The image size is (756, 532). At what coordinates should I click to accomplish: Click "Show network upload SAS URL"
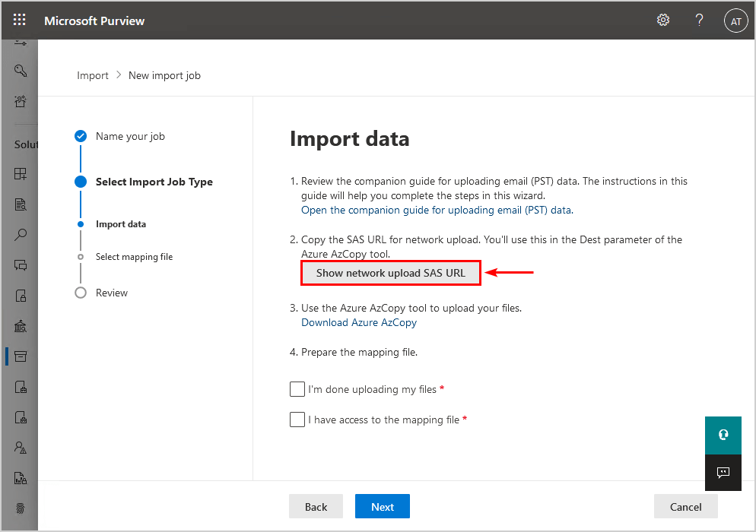coord(390,272)
